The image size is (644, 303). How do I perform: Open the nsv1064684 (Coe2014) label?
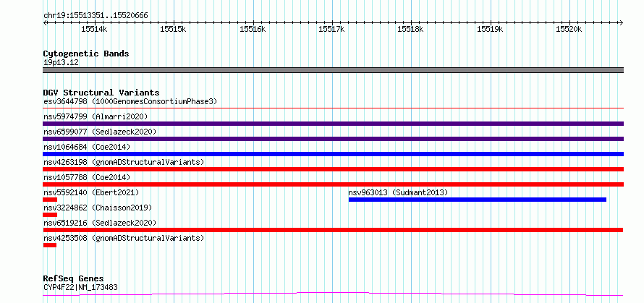[x=87, y=147]
